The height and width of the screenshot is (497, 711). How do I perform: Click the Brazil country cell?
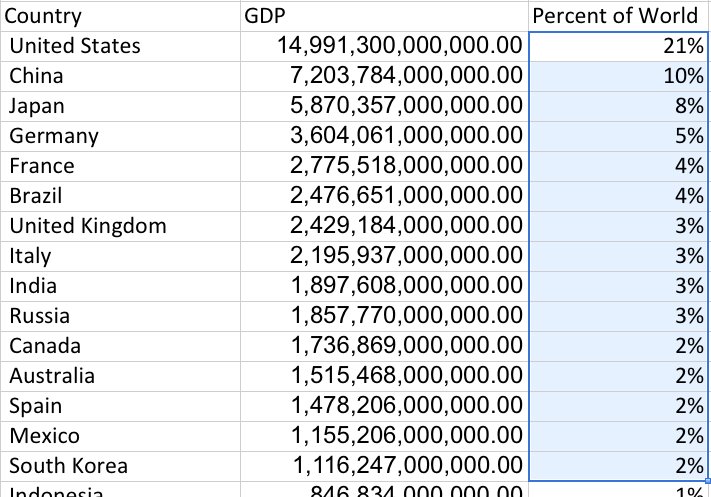120,196
